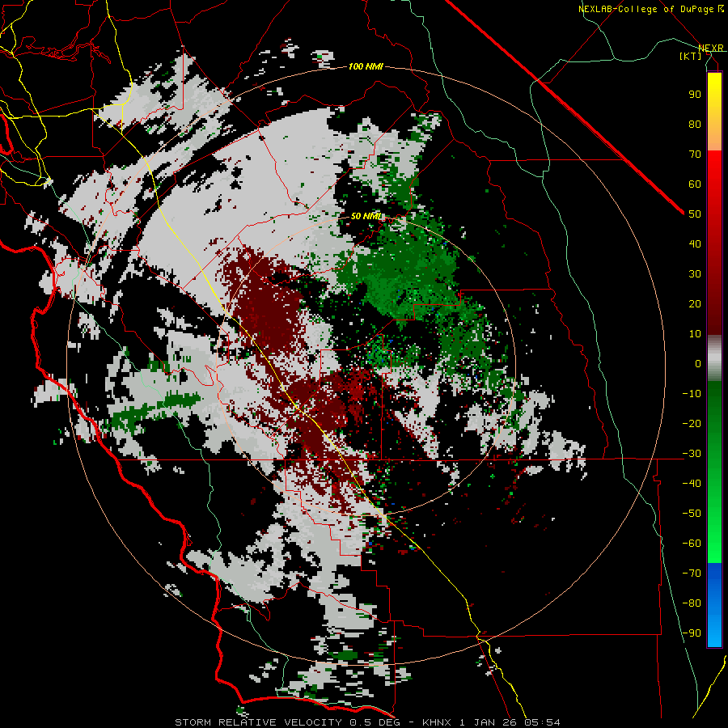Select the -60 knot scale value
Screen dimensions: 728x728
click(692, 544)
